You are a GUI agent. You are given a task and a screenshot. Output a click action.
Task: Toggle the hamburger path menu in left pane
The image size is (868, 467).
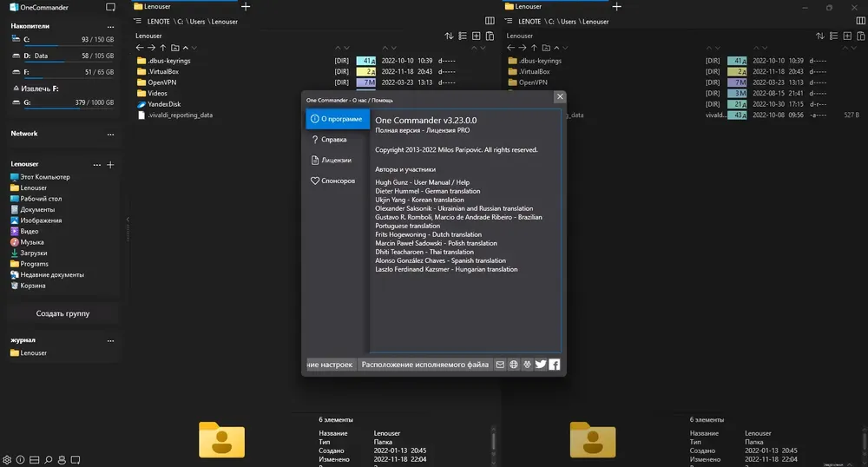(137, 21)
